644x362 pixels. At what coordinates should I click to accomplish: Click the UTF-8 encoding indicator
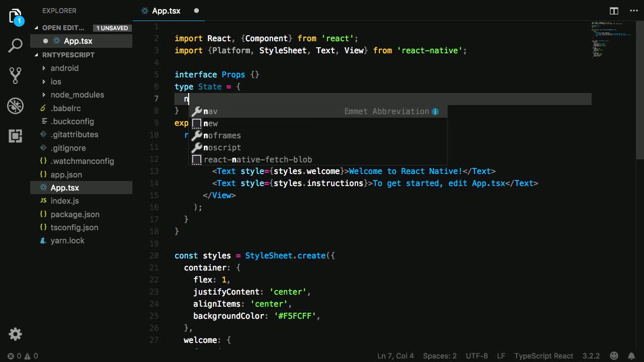pos(476,355)
